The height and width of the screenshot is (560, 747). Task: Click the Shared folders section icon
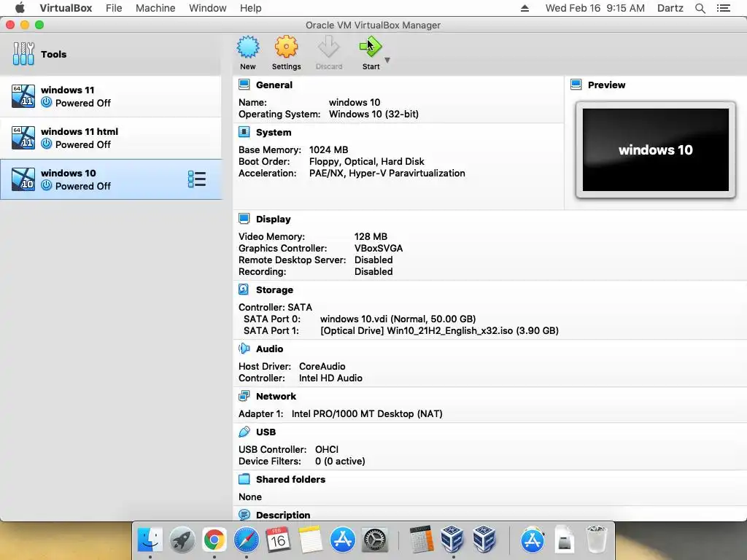(x=244, y=479)
